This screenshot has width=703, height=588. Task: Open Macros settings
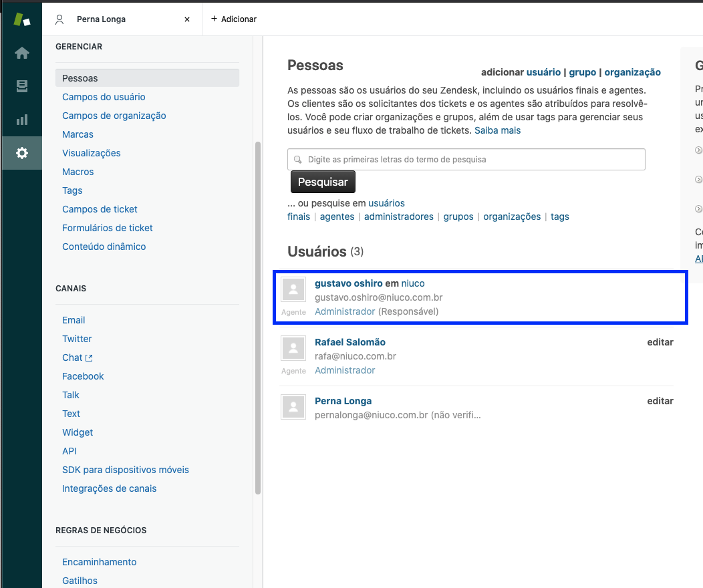click(x=78, y=172)
